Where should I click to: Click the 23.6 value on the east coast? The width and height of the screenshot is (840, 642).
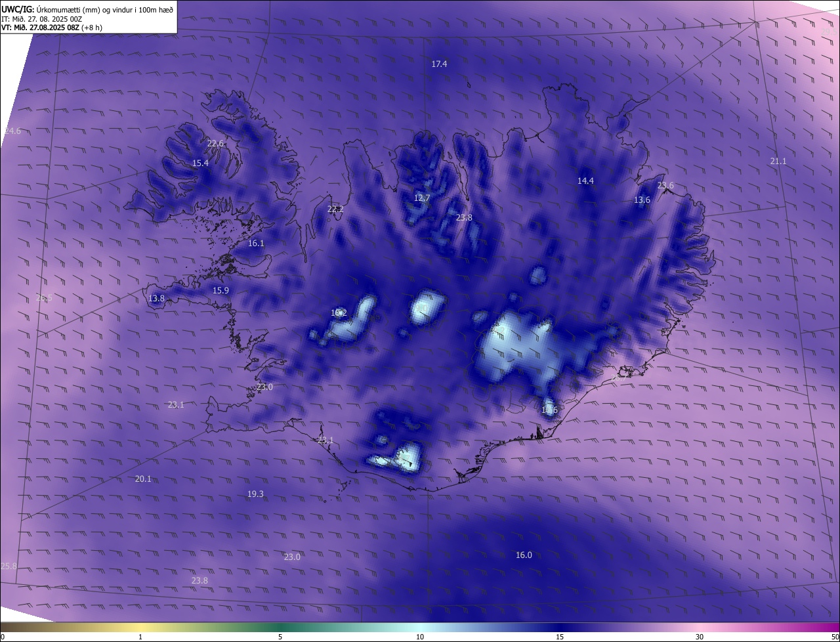tap(665, 185)
